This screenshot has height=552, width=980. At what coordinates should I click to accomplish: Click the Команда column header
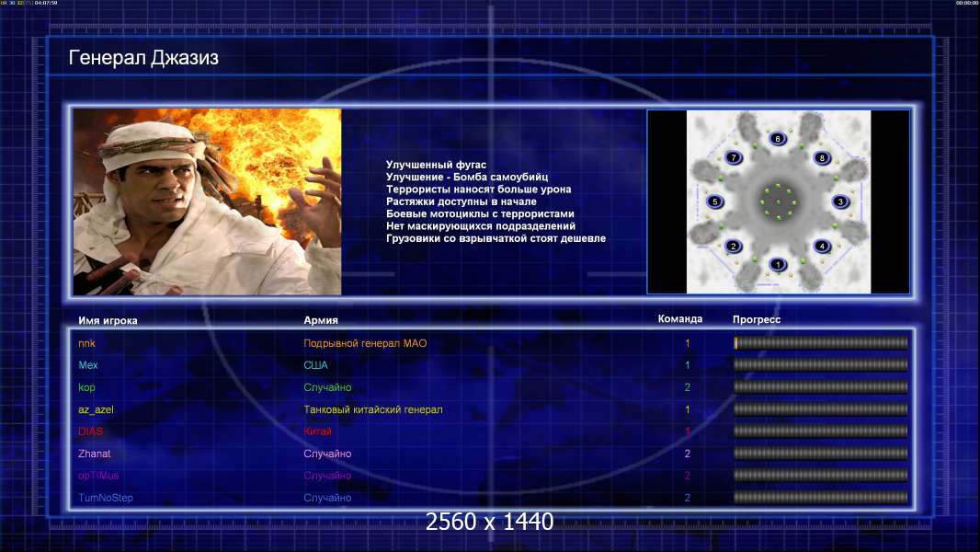point(680,319)
